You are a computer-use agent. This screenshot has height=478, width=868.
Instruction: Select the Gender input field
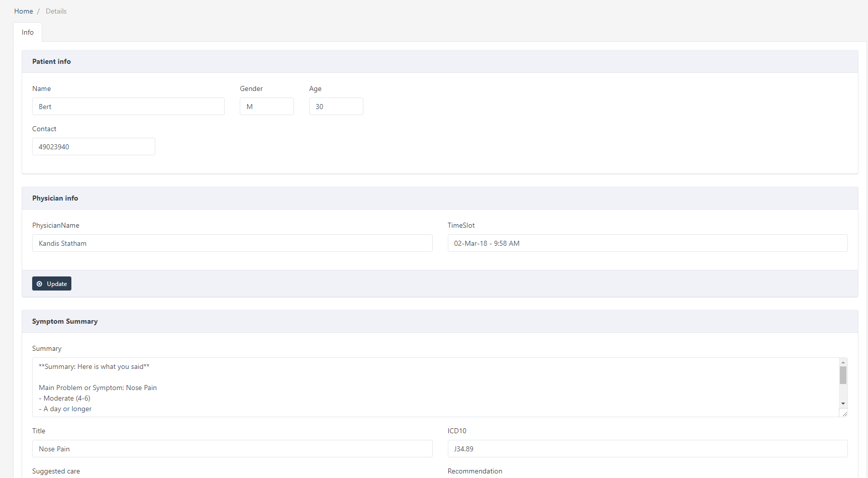point(267,107)
